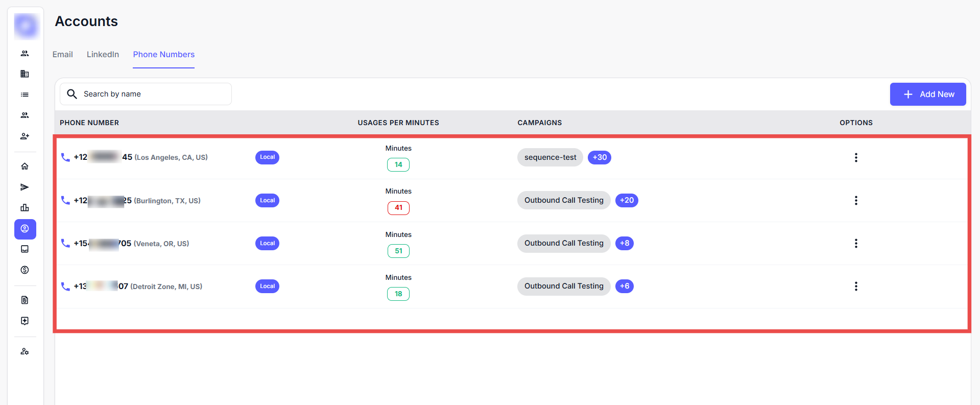The image size is (980, 405).
Task: Click the add person icon in sidebar
Action: pos(25,136)
